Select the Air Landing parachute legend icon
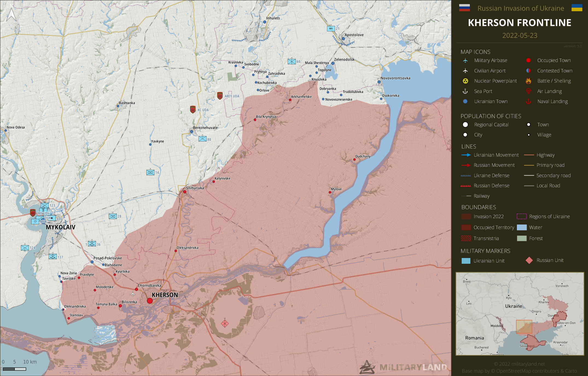This screenshot has width=588, height=376. 528,91
